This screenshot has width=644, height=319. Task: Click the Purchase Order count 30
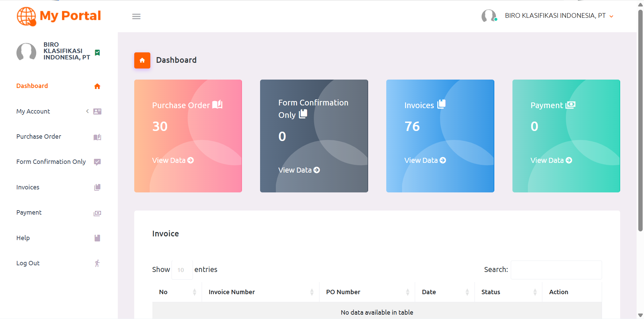pyautogui.click(x=160, y=127)
